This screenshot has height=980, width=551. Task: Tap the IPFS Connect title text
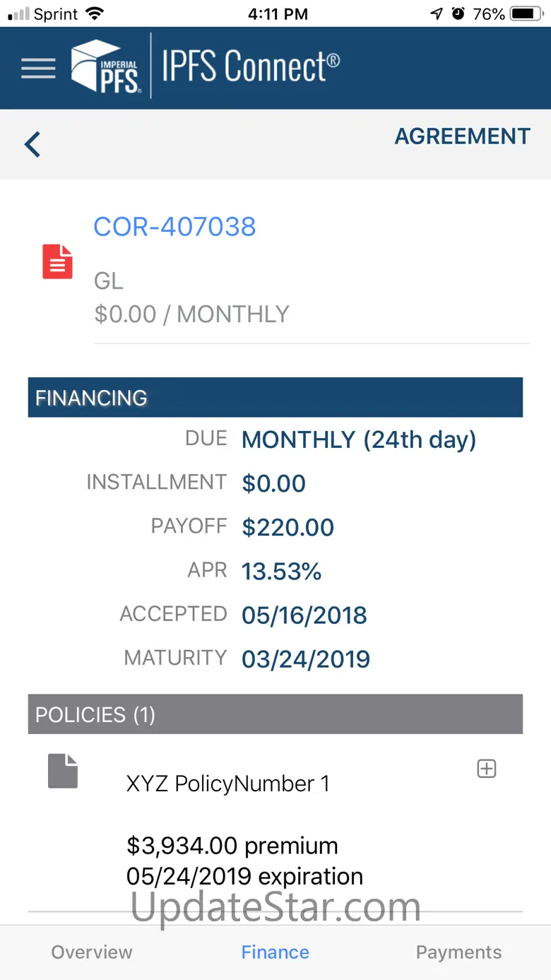point(251,67)
